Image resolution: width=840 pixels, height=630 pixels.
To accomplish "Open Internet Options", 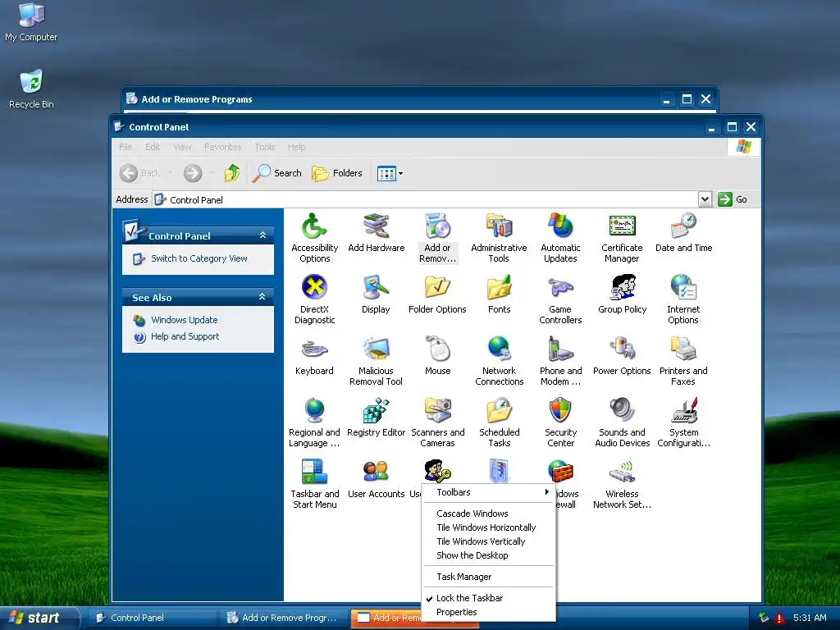I will point(683,300).
